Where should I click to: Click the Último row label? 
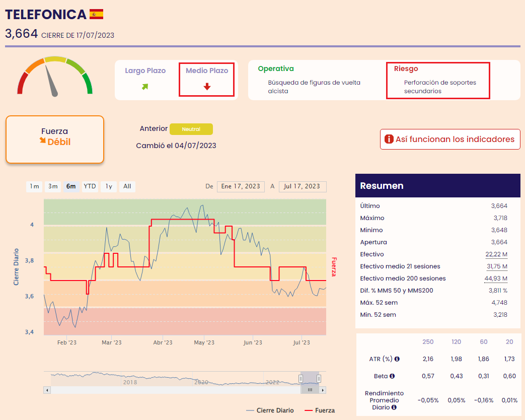pyautogui.click(x=370, y=205)
